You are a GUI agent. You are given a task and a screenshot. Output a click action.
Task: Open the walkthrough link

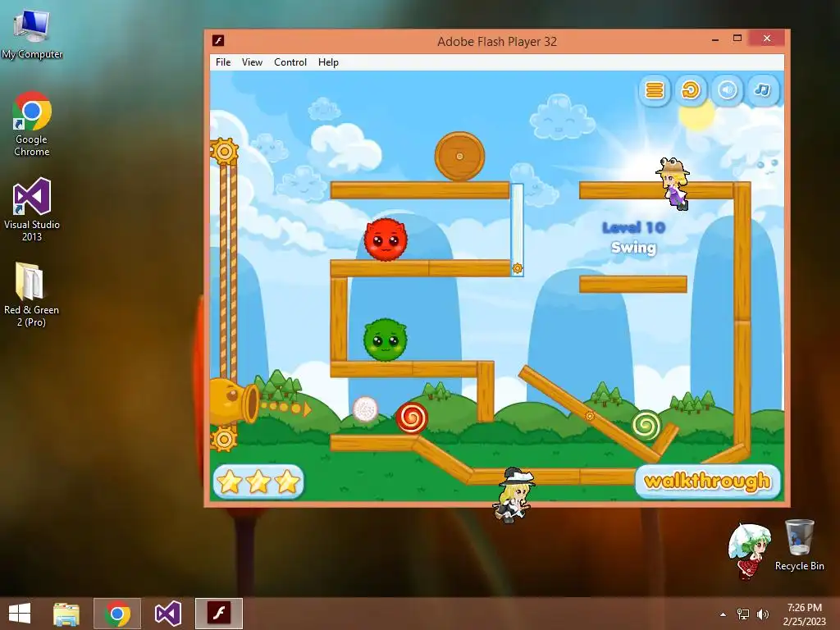point(707,481)
